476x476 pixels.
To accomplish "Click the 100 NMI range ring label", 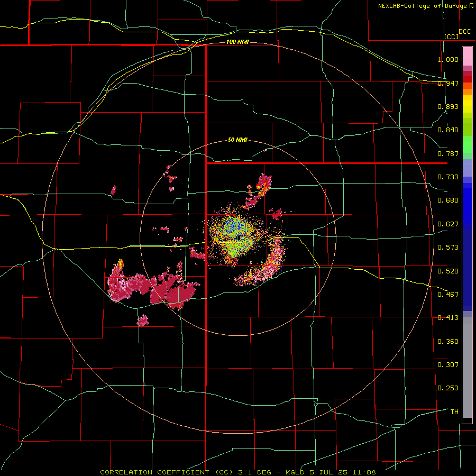I will (237, 42).
